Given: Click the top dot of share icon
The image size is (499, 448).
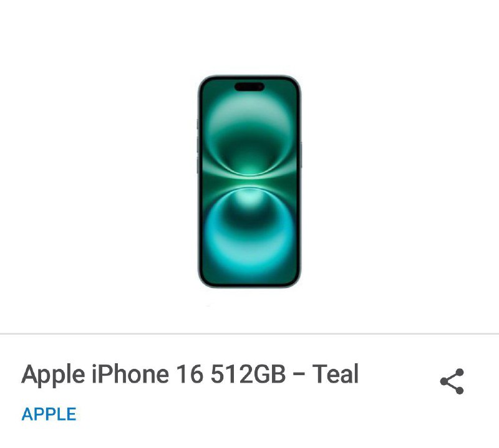Looking at the screenshot, I should tap(459, 373).
